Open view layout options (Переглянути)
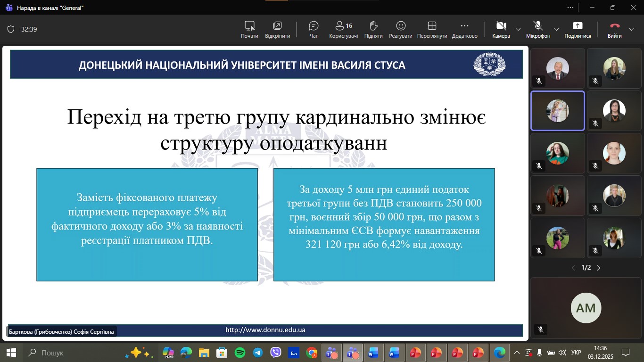644x362 pixels. 432,29
